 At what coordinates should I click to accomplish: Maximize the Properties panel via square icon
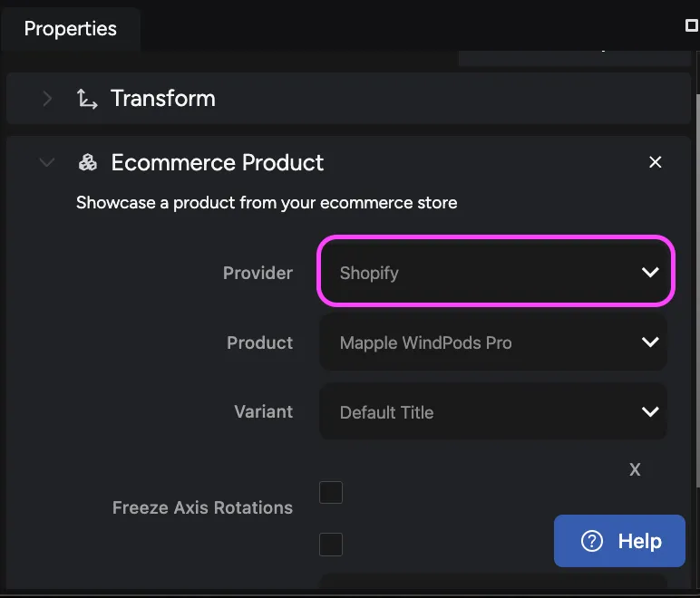coord(692,26)
